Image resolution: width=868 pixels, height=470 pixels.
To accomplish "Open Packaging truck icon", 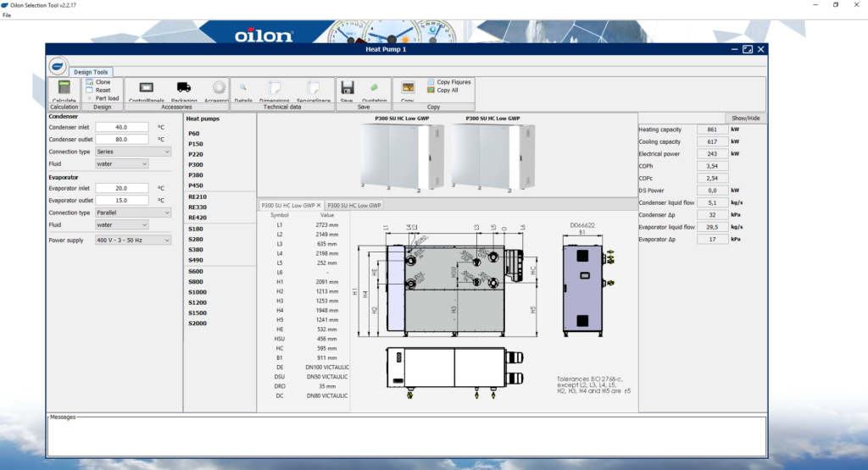I will [184, 87].
